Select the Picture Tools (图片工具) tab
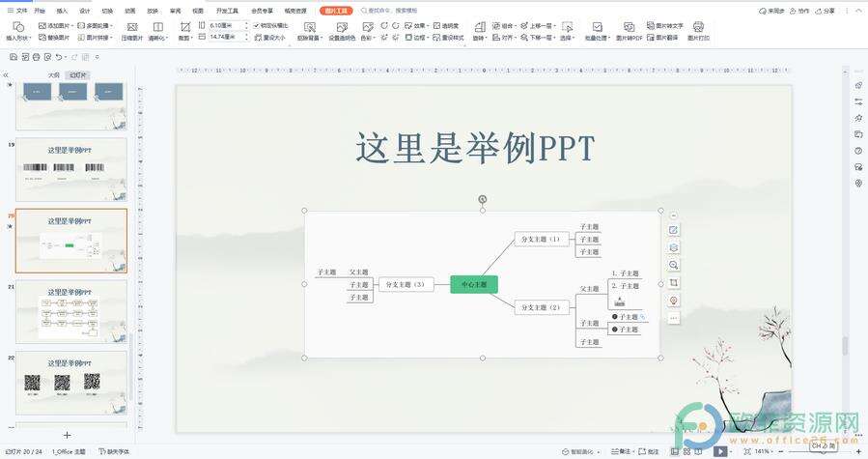 pos(336,11)
